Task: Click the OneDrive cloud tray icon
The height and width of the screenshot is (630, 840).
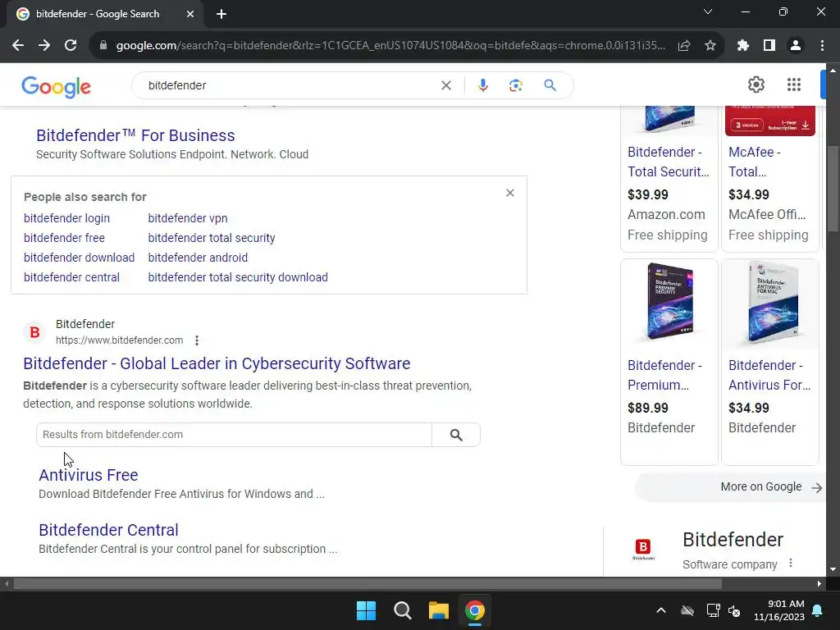Action: click(x=687, y=610)
